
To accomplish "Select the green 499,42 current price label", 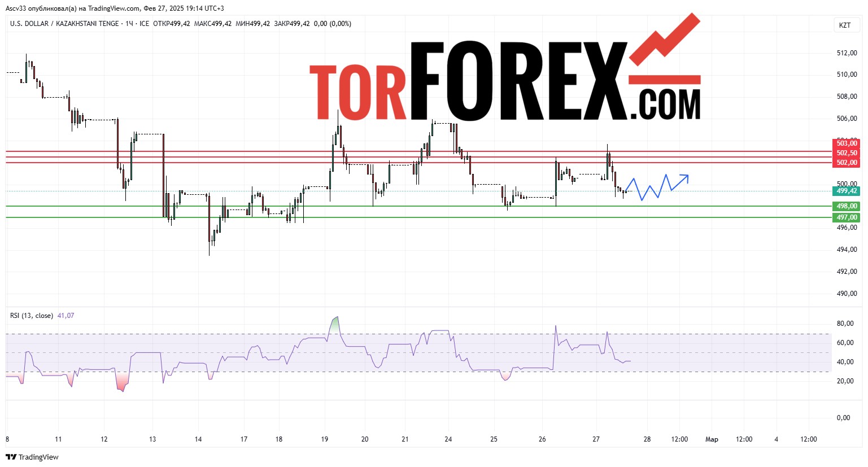I will coord(847,191).
